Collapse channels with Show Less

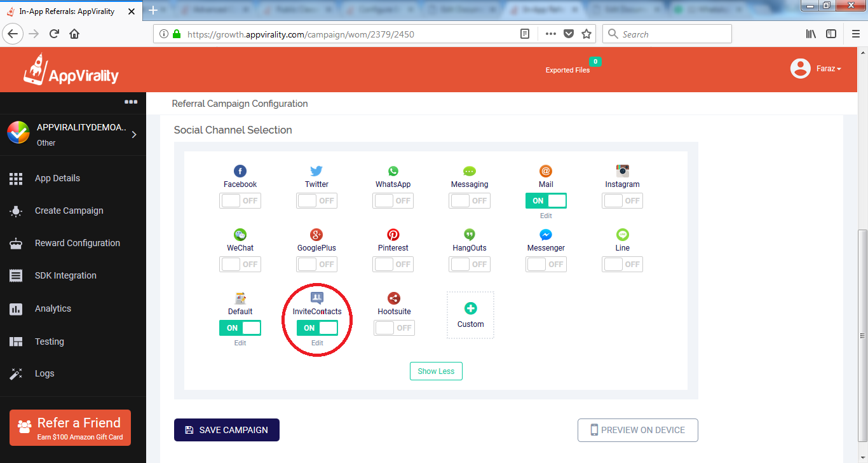pyautogui.click(x=436, y=371)
